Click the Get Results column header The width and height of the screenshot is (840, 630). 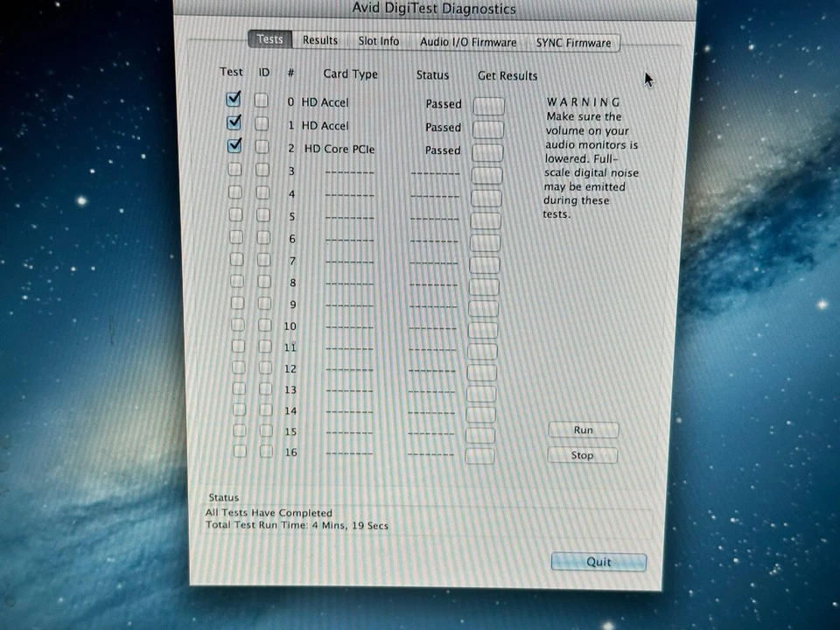(507, 76)
